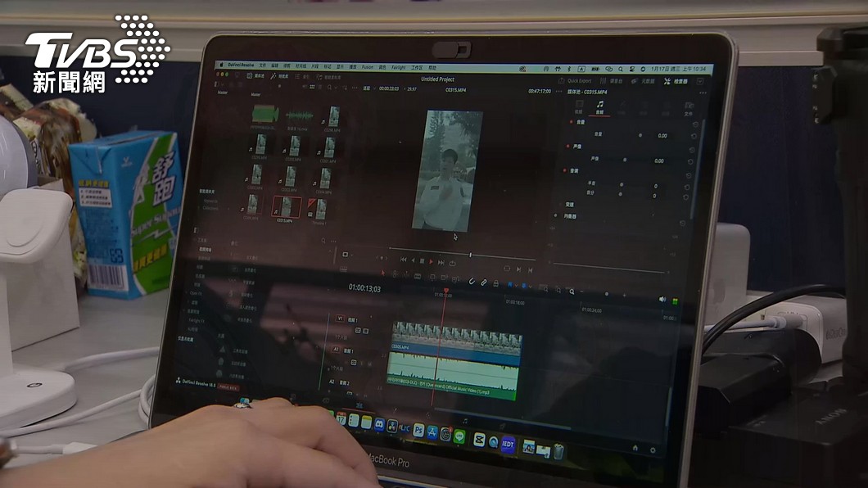Toggle the Loop playback button

(x=452, y=263)
